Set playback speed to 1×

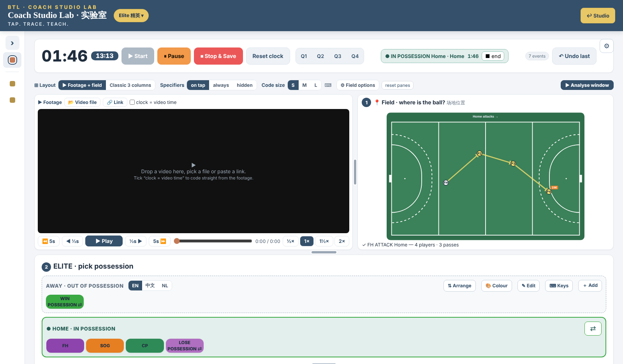click(x=307, y=241)
